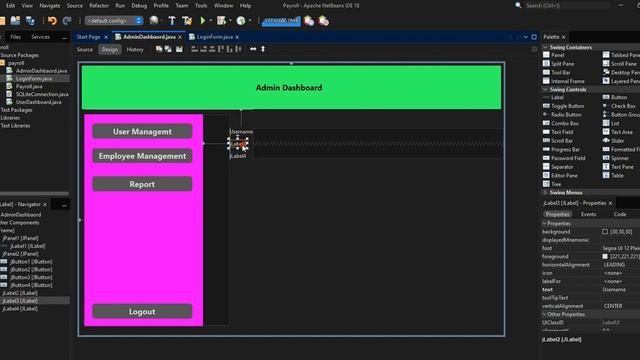
Task: Click Preview Design icon in designer toolbar
Action: [179, 49]
